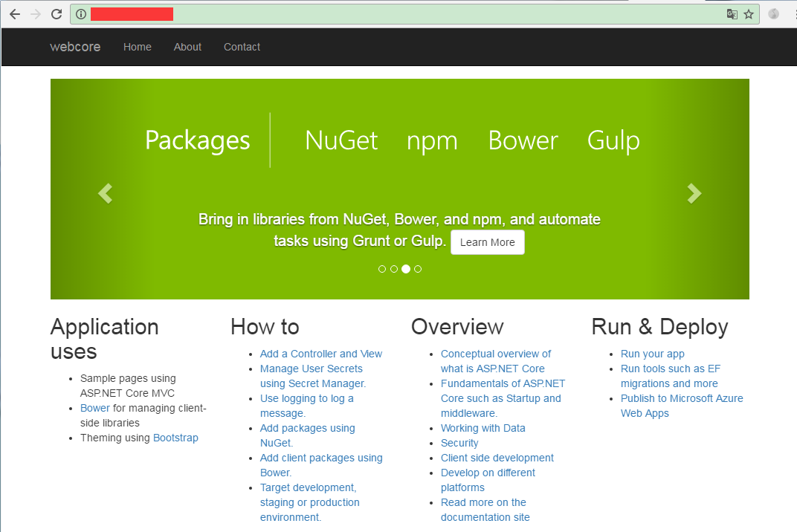
Task: Open Run your app link
Action: point(653,354)
